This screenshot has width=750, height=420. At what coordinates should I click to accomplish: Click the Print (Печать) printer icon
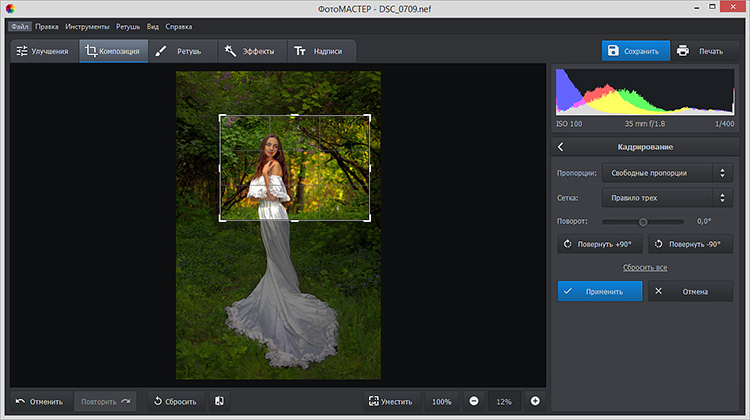(683, 51)
